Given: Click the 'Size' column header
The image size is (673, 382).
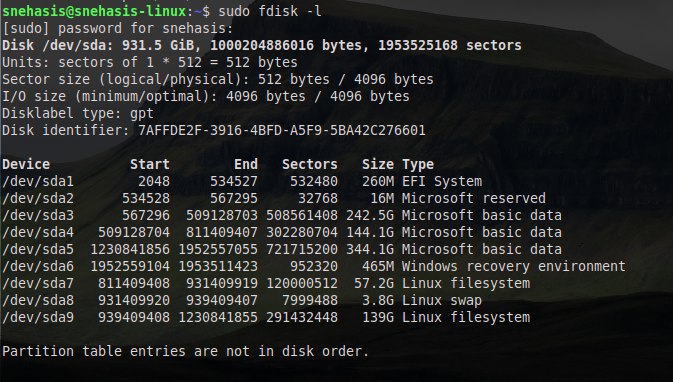Looking at the screenshot, I should pos(378,164).
